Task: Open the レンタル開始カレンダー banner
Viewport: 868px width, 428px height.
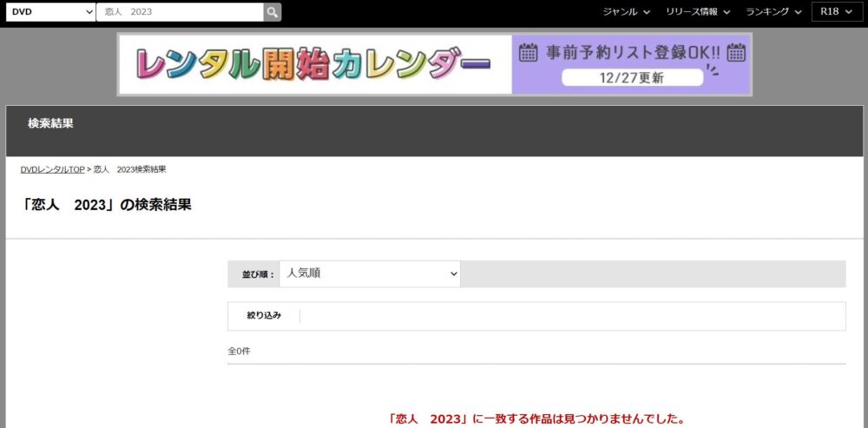Action: [x=435, y=64]
